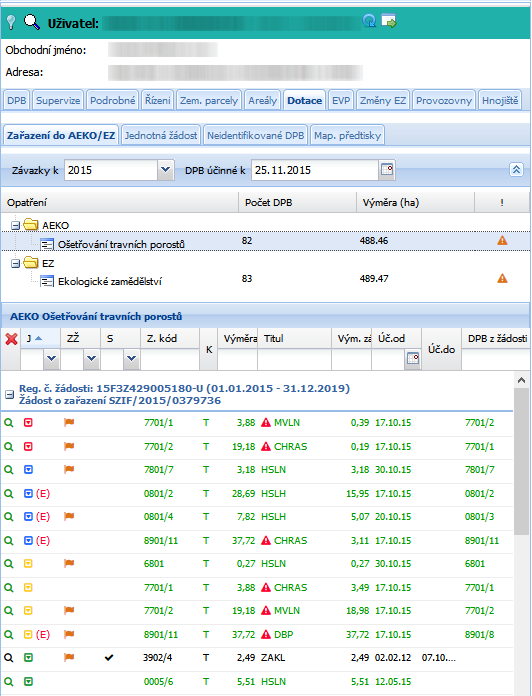Open the Provozovny tab
This screenshot has width=532, height=696.
tap(444, 100)
